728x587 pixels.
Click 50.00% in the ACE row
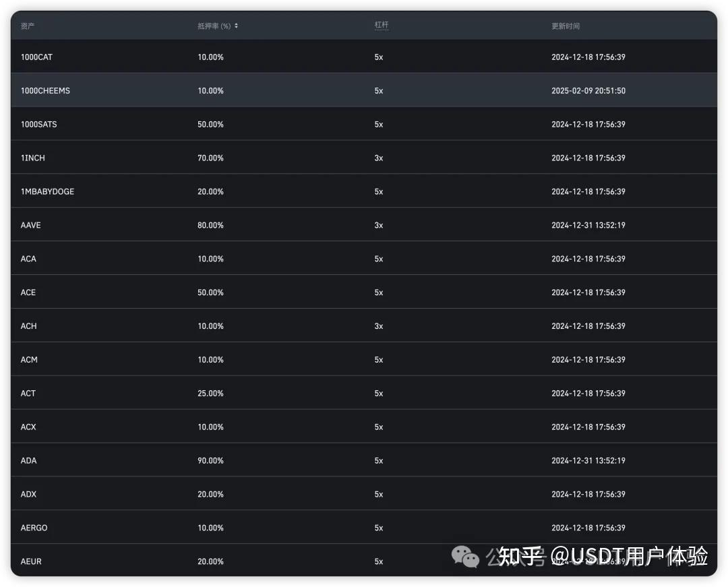(211, 292)
